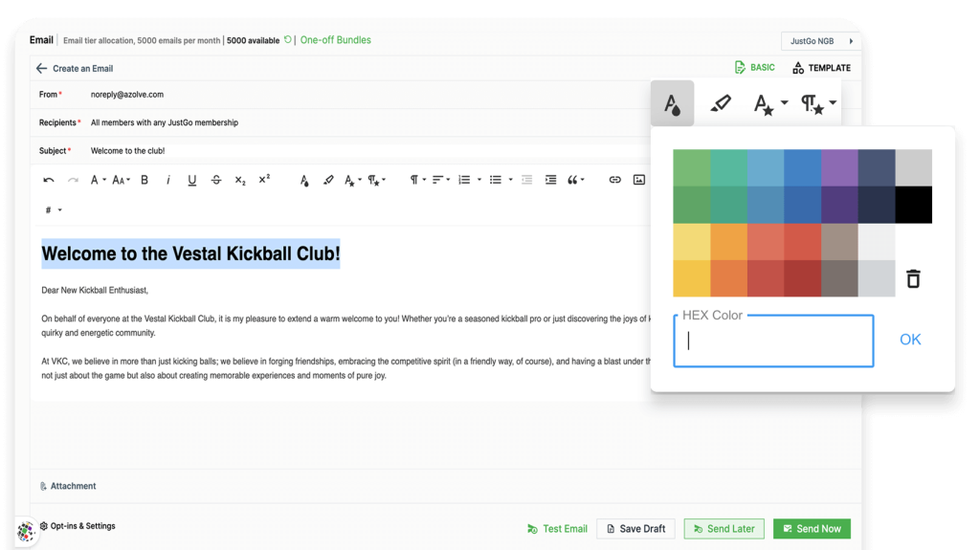Click the increase indent icon
This screenshot has height=550, width=980.
point(550,180)
